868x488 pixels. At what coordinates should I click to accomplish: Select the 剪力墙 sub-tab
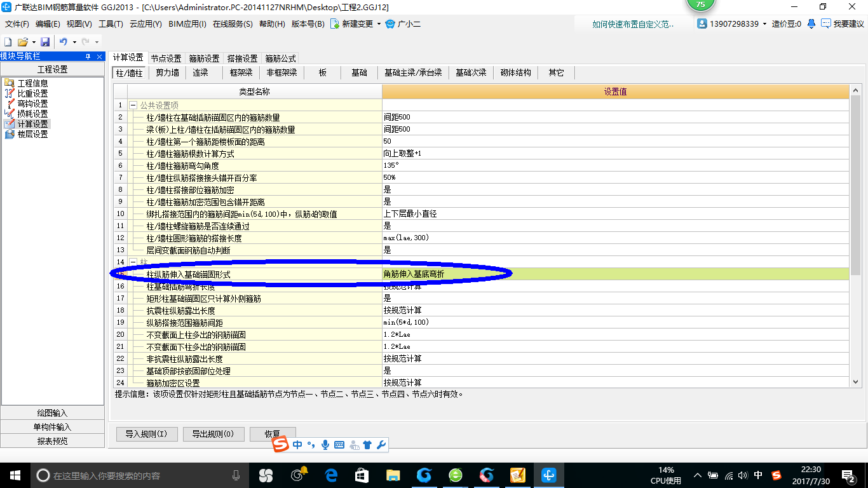[167, 72]
